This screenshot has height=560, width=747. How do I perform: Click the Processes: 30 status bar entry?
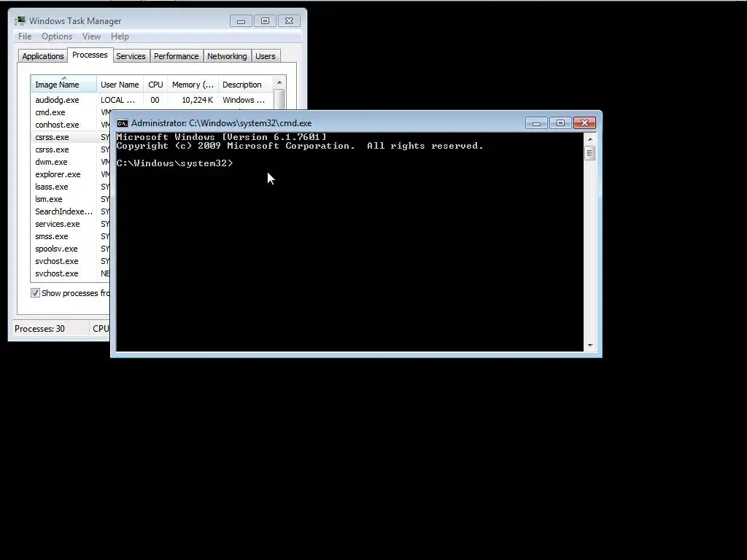[x=39, y=329]
